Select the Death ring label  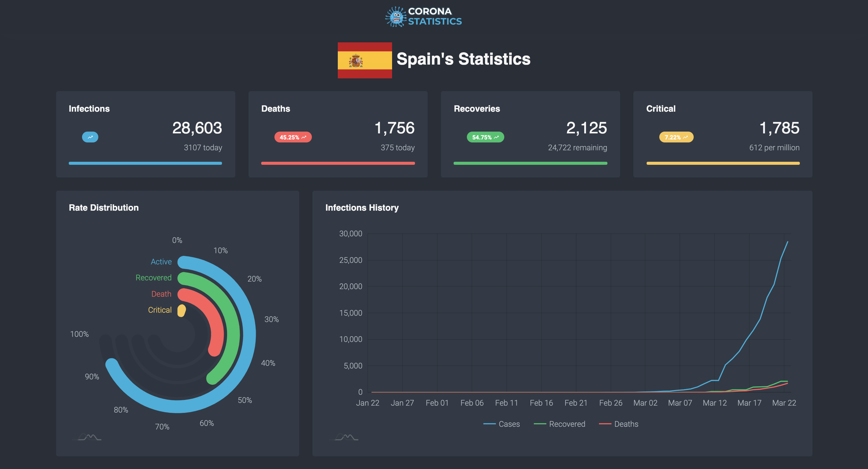pyautogui.click(x=161, y=294)
